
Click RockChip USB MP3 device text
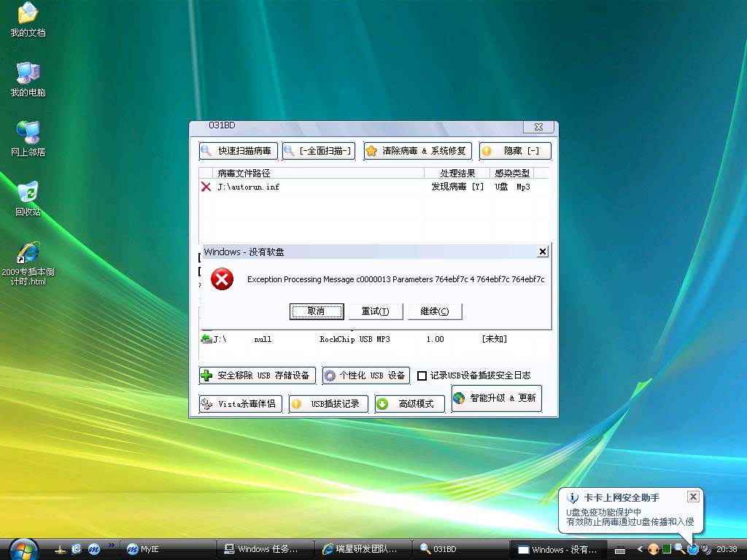pyautogui.click(x=355, y=339)
